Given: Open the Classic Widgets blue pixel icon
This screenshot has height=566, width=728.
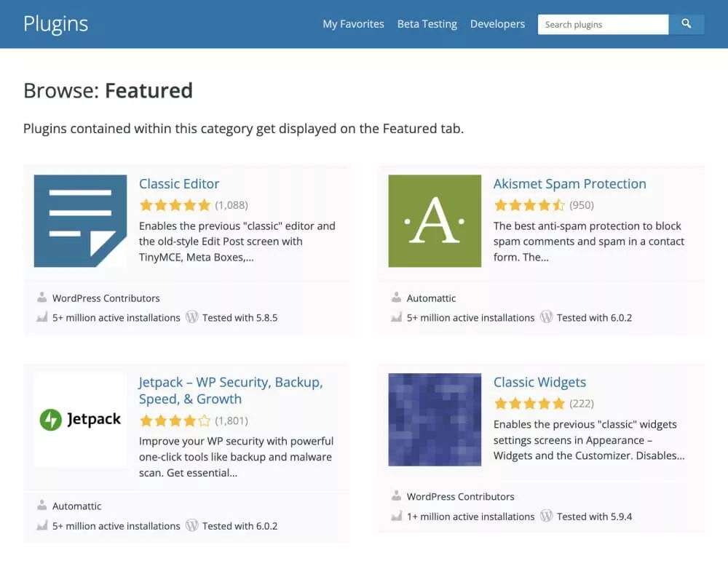Looking at the screenshot, I should [435, 419].
